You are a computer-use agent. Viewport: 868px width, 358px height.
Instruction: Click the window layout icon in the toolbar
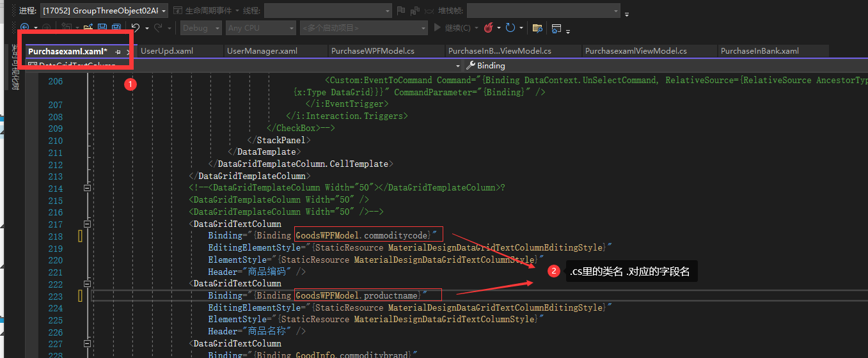pyautogui.click(x=556, y=28)
